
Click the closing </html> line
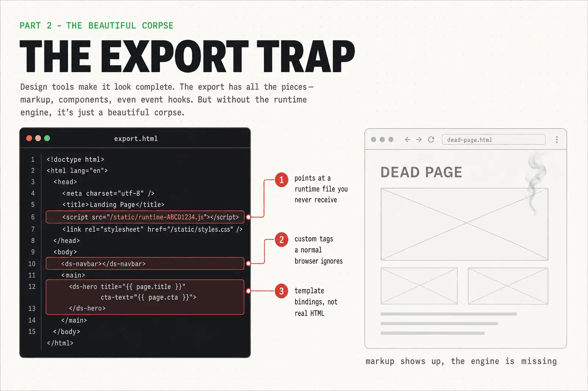point(60,343)
